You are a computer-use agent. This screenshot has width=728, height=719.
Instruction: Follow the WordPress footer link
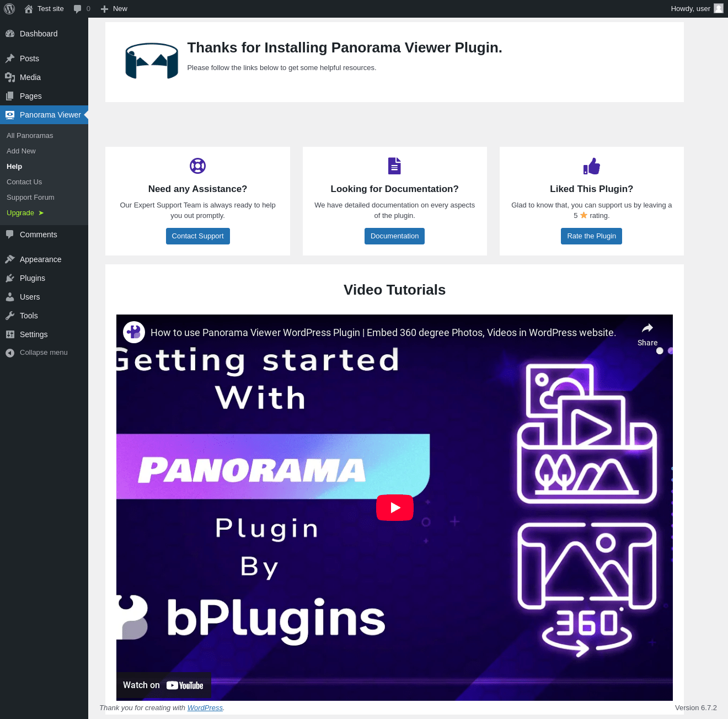205,708
